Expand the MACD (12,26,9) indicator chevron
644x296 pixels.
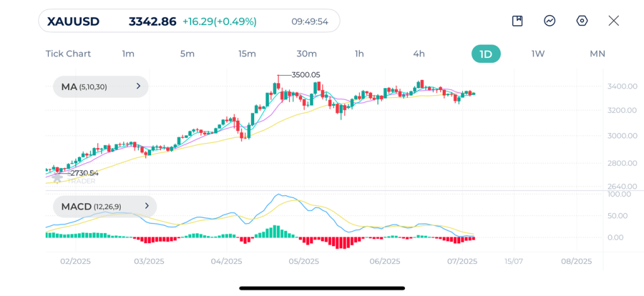click(147, 206)
